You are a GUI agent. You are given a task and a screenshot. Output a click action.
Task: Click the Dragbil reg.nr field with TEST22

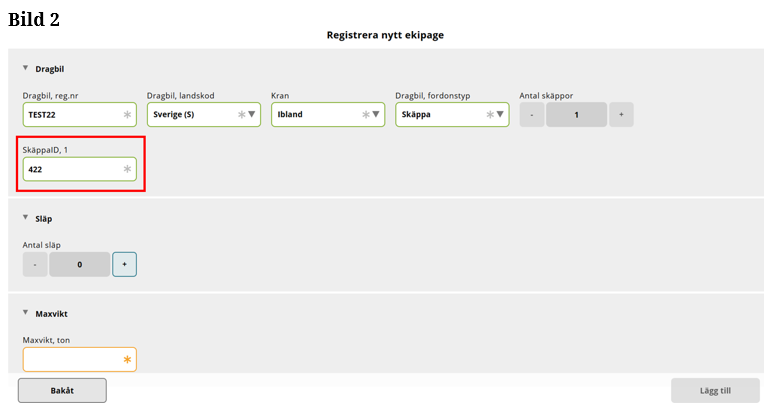pyautogui.click(x=70, y=115)
